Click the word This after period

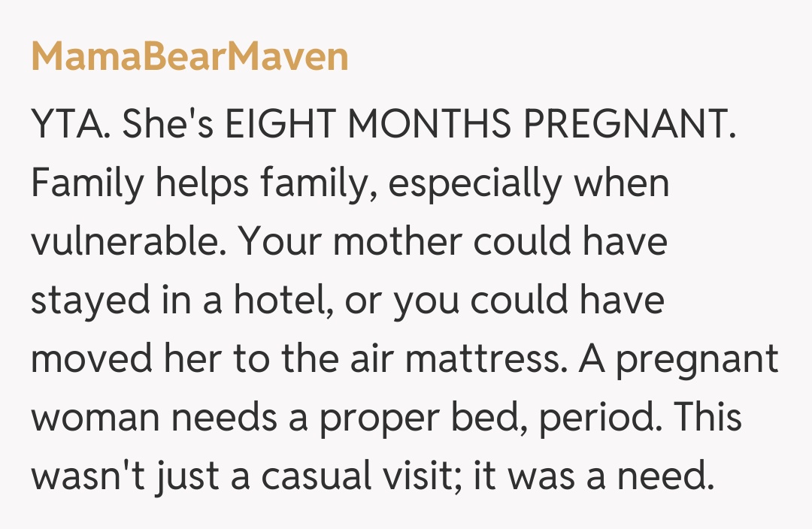(705, 419)
